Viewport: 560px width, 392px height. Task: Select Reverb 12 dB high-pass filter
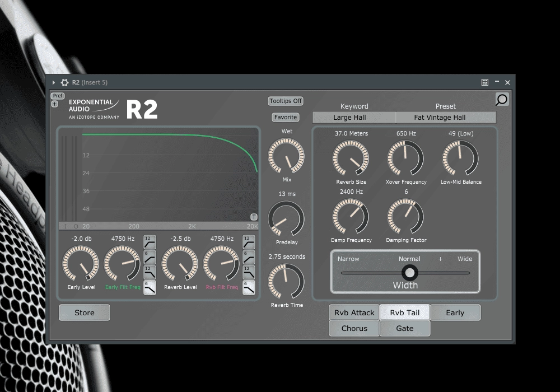point(249,242)
